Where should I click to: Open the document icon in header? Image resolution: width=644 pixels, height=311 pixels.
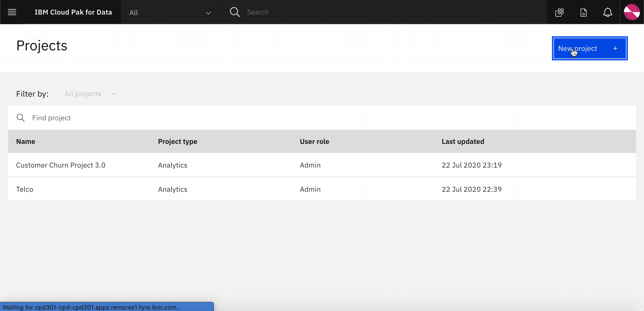pos(583,12)
